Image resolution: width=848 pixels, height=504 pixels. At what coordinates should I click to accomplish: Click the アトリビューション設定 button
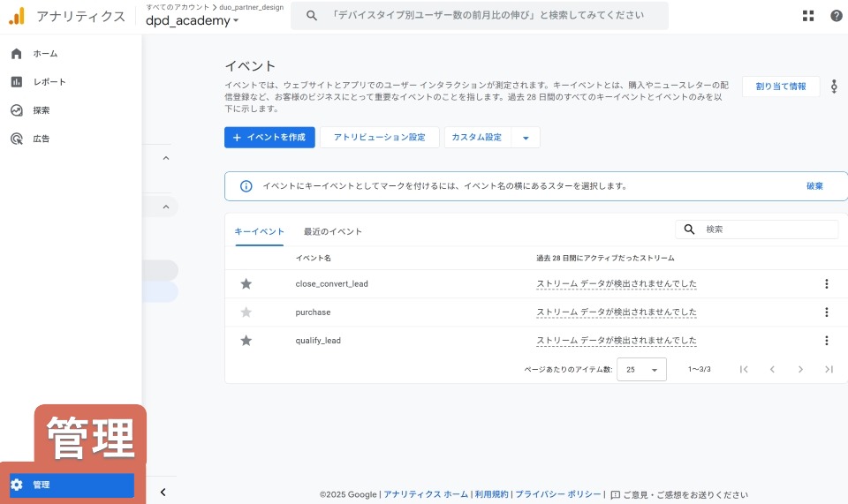coord(379,138)
